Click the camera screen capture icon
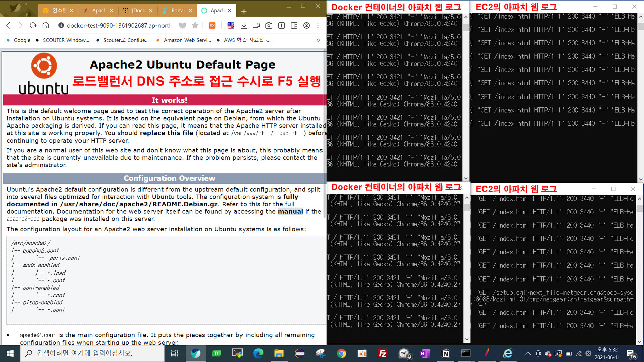Viewport: 644px width, 362px height. (269, 25)
